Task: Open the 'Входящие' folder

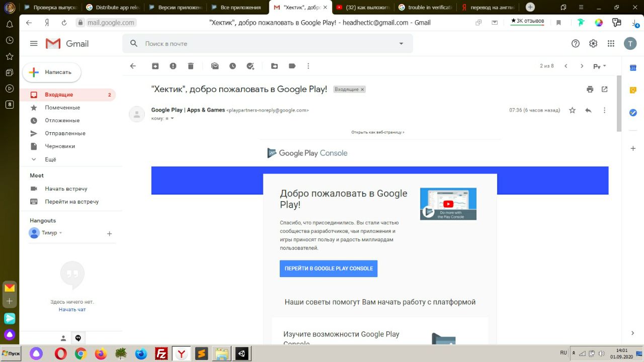Action: click(x=68, y=95)
